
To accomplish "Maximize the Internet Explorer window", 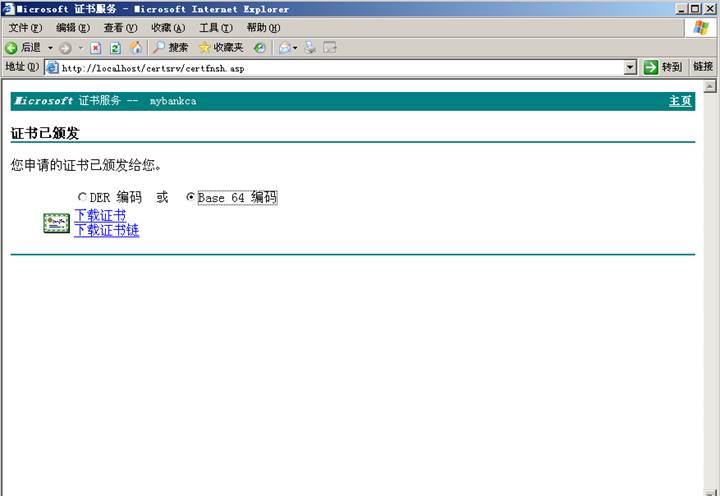I will tap(695, 9).
